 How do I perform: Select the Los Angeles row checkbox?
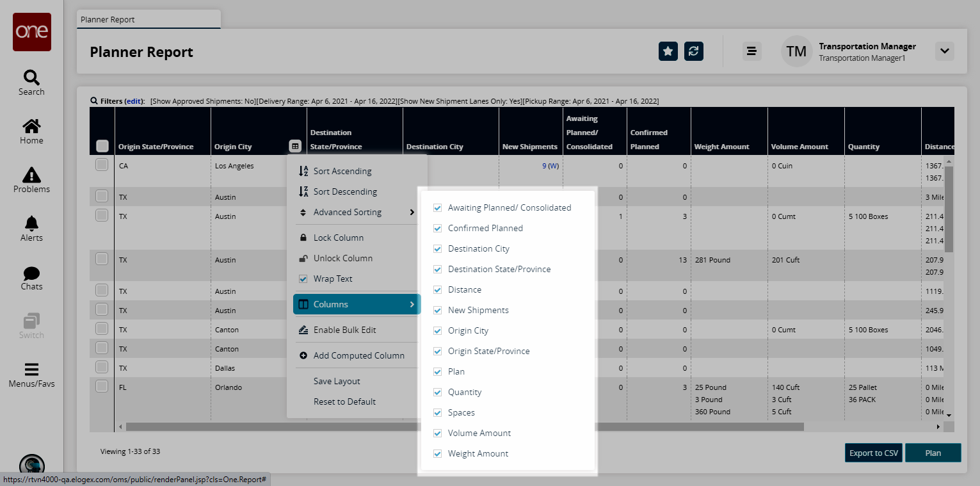click(102, 165)
